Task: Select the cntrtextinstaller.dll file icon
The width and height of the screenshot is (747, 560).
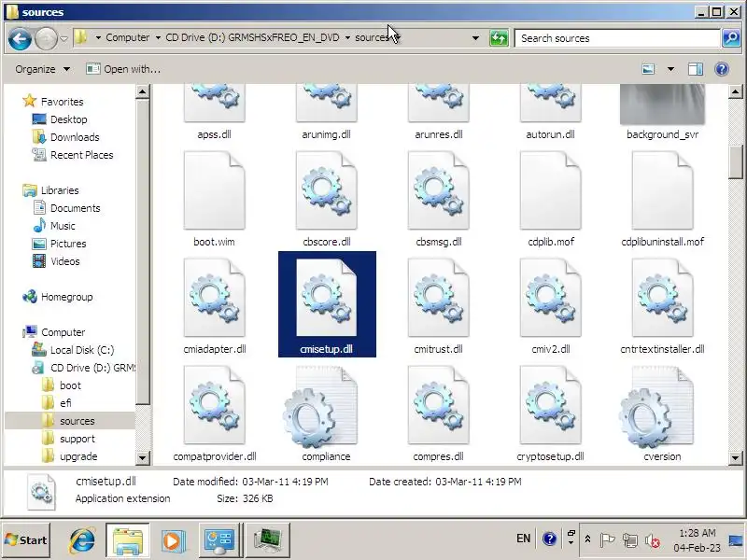Action: 662,298
